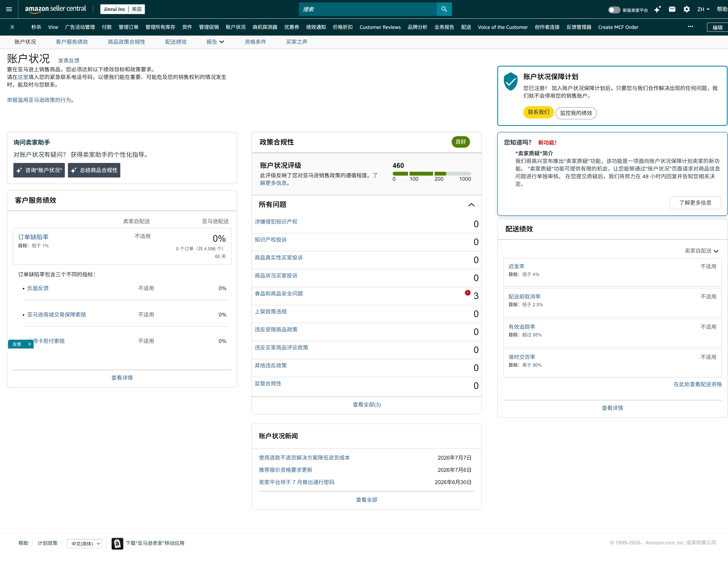Click the 咨询“账户状况” assistant button

39,170
